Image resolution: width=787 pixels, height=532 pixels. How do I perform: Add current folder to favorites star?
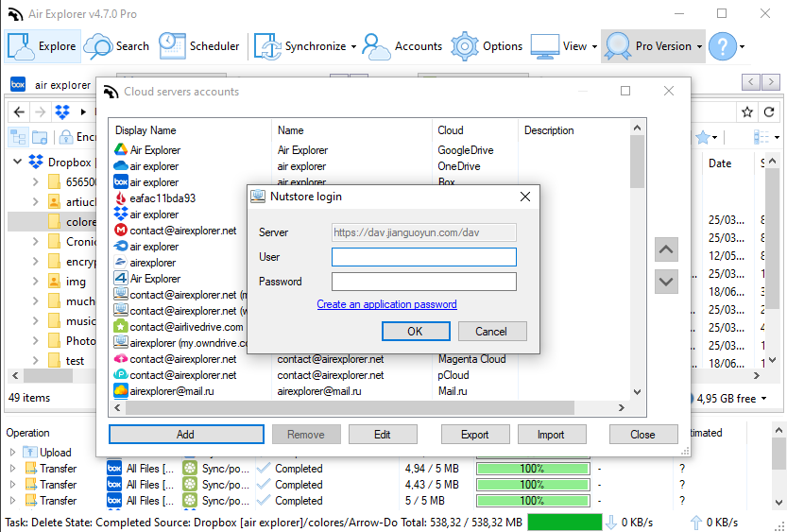coord(746,112)
